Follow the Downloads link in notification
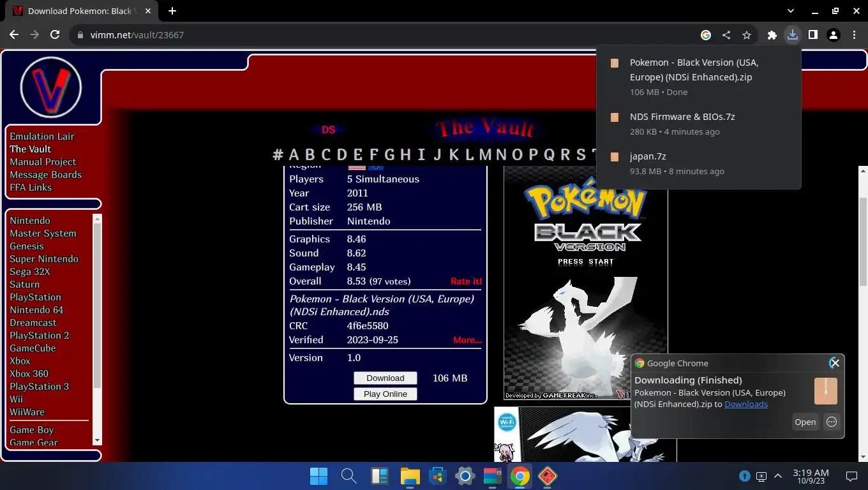This screenshot has width=868, height=490. pos(746,404)
